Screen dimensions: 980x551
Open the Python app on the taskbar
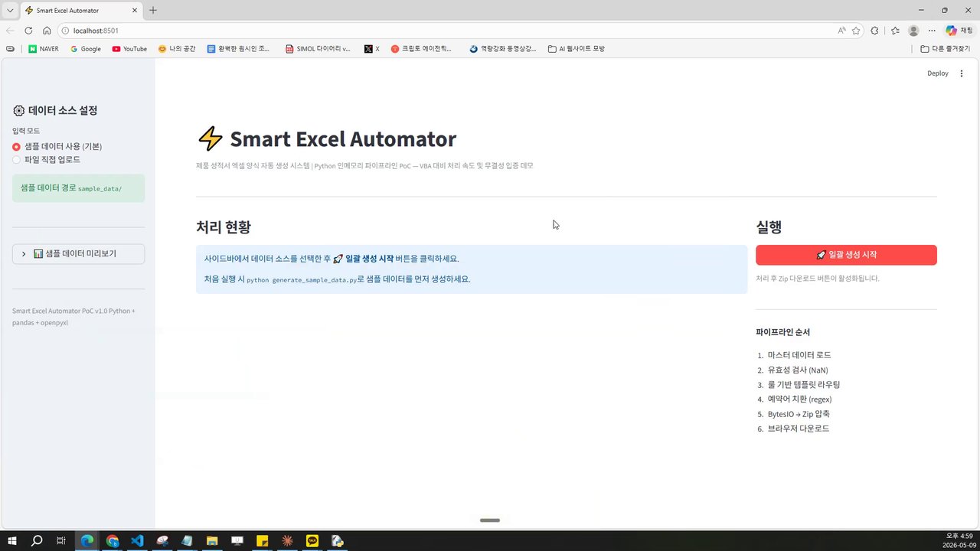click(x=337, y=540)
